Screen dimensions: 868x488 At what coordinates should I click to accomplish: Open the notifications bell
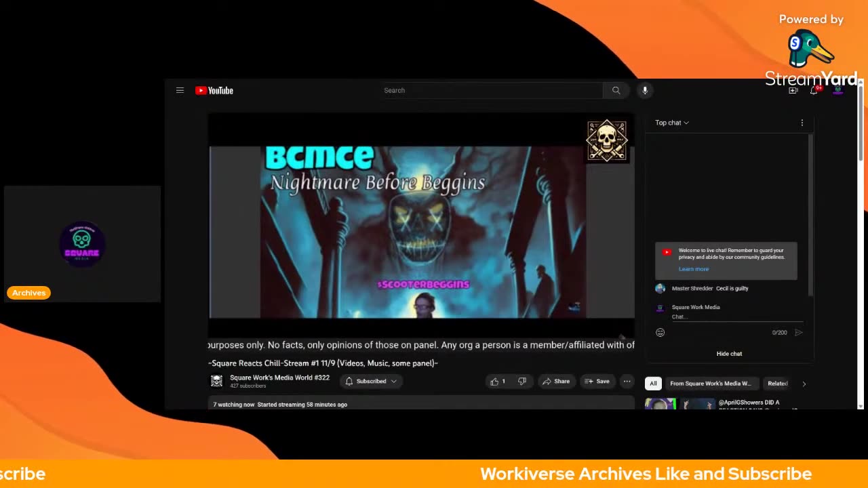pyautogui.click(x=814, y=90)
